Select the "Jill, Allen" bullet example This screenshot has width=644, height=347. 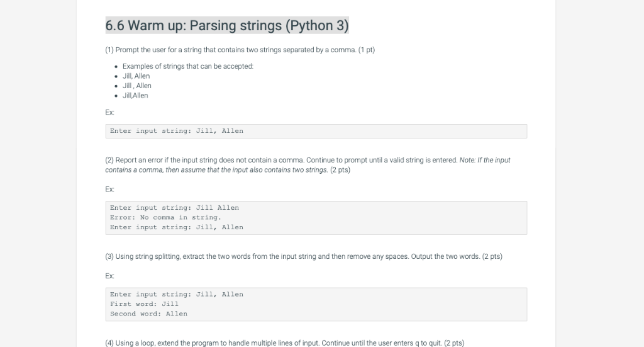pos(136,76)
